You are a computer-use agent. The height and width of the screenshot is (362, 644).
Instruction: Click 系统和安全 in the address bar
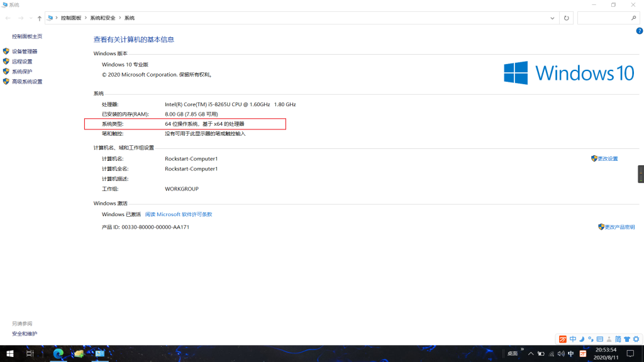point(103,18)
